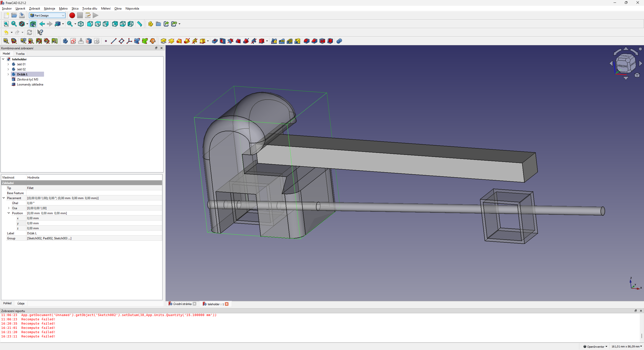Viewport: 644px width, 350px height.
Task: Collapse the Position property row
Action: click(9, 213)
